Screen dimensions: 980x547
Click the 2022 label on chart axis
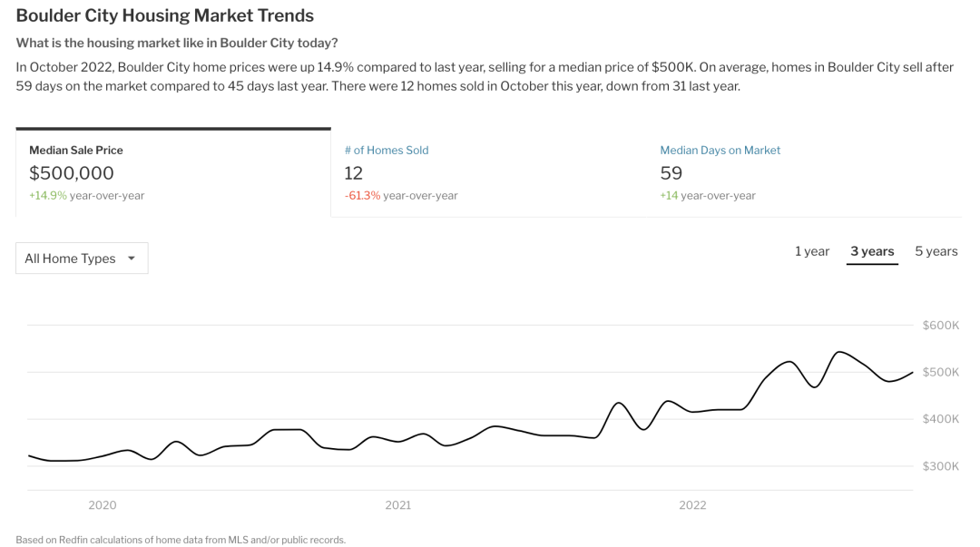pos(692,505)
